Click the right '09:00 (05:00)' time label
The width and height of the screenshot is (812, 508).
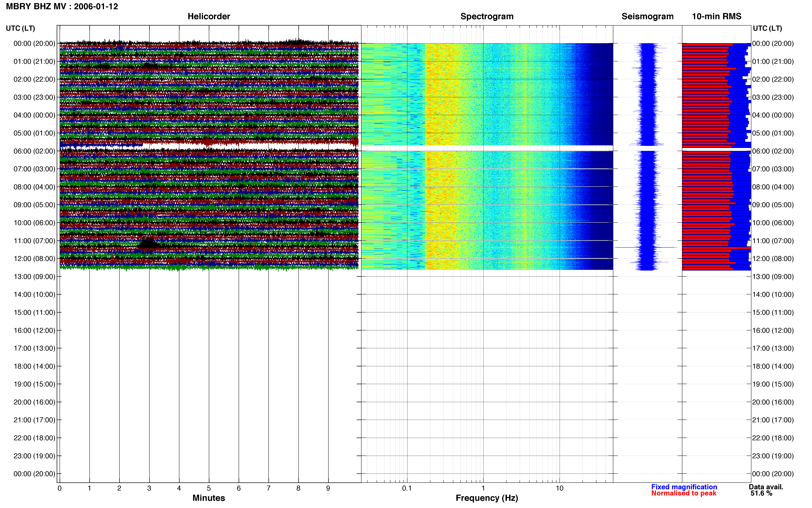pos(773,205)
